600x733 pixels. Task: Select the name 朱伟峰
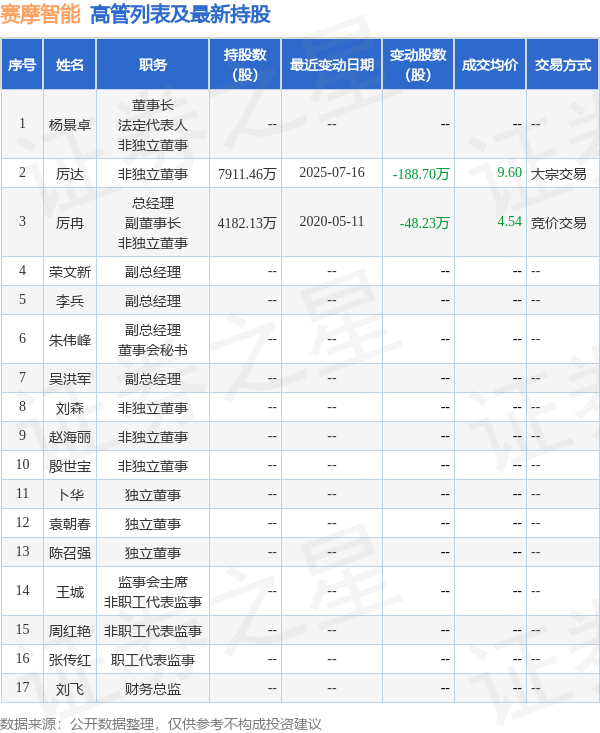point(70,340)
